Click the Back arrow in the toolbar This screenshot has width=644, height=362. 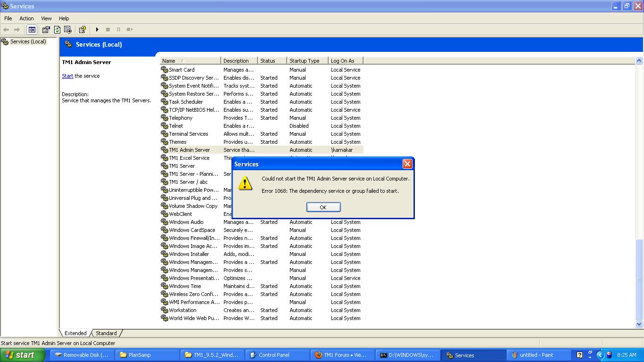click(x=6, y=30)
